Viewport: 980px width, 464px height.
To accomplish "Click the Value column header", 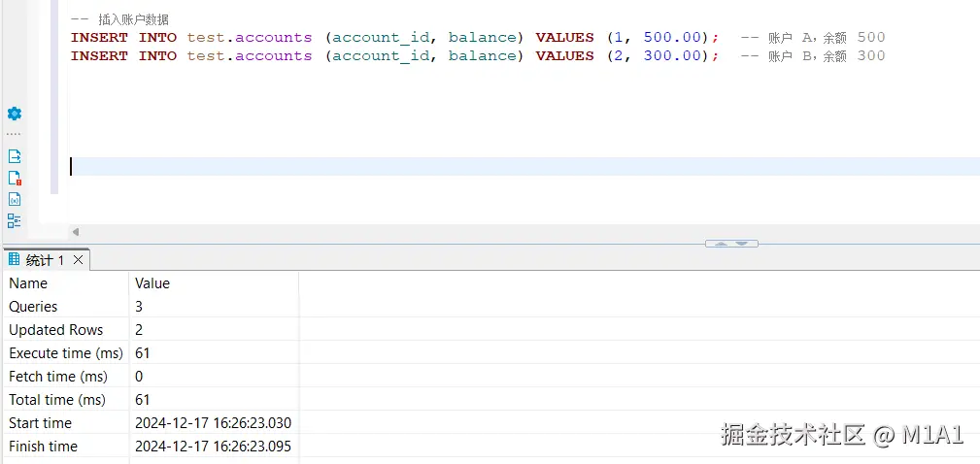I will tap(152, 283).
